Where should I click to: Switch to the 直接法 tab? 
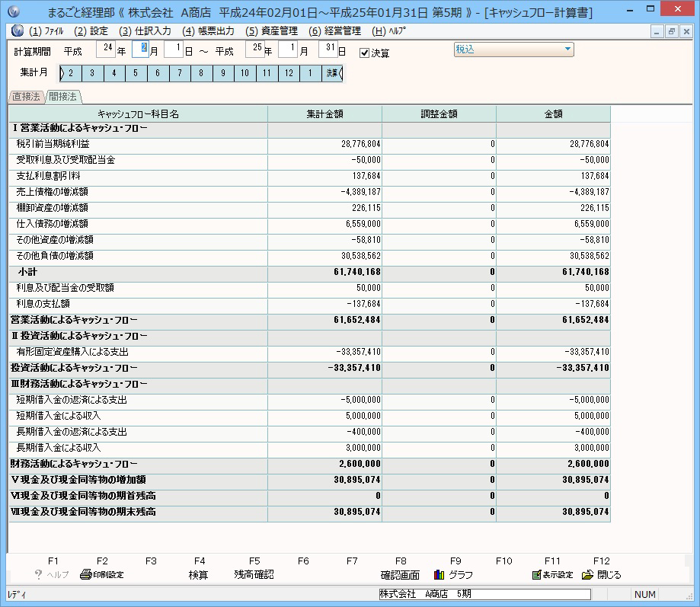click(26, 97)
